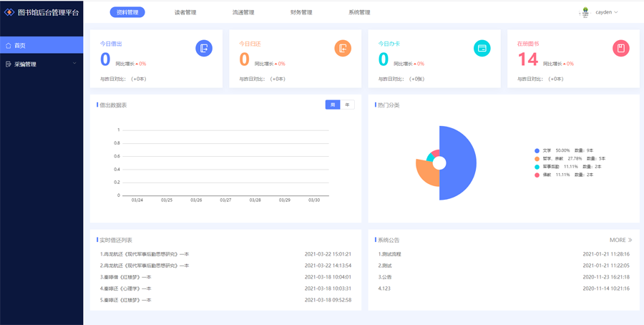This screenshot has width=644, height=325.
Task: Open the 公告 announcement entry
Action: (385, 277)
